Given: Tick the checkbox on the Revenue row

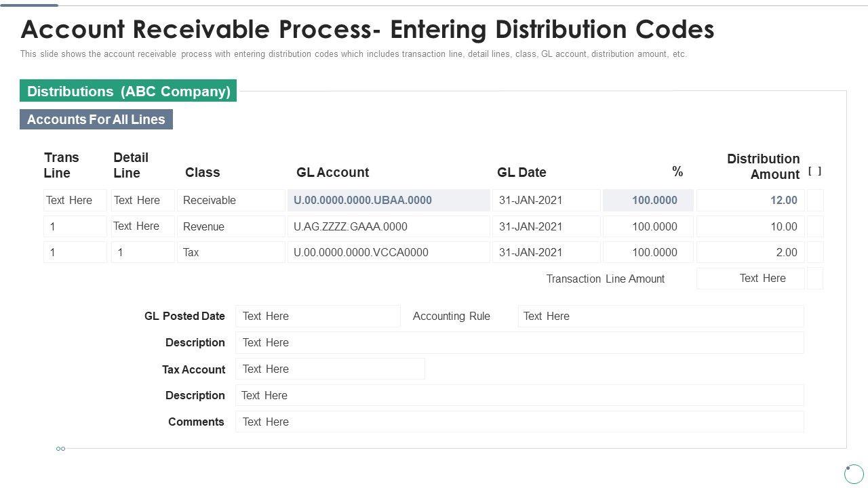Looking at the screenshot, I should point(814,226).
